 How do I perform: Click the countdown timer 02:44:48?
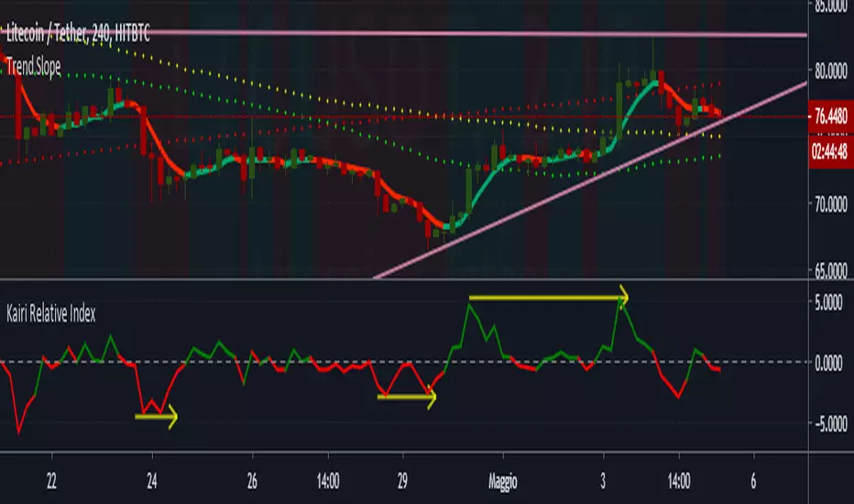click(831, 151)
